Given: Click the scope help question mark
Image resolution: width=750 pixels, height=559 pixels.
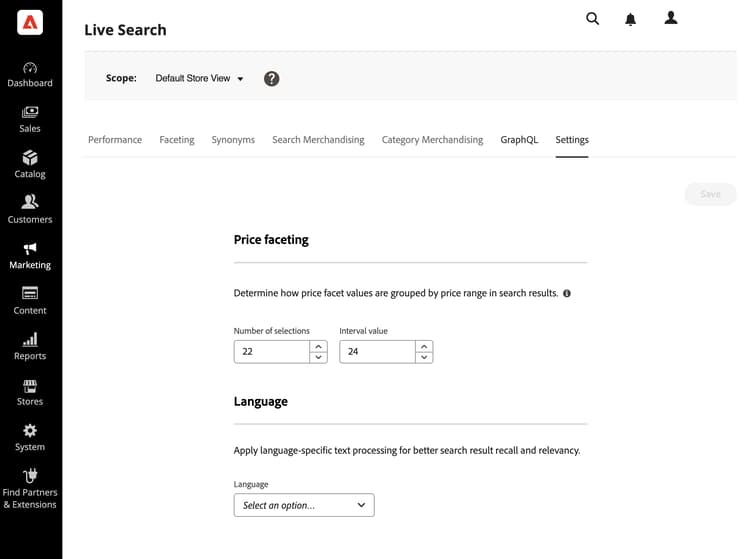Looking at the screenshot, I should click(271, 79).
